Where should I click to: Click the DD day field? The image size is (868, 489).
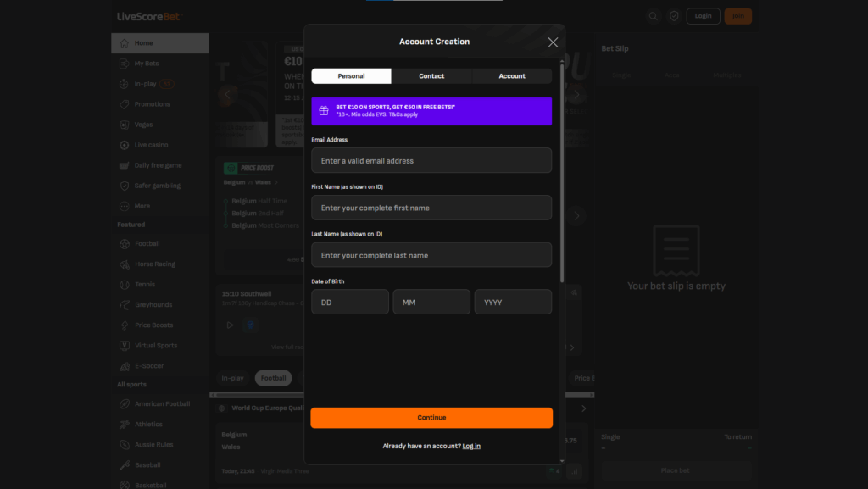coord(350,303)
